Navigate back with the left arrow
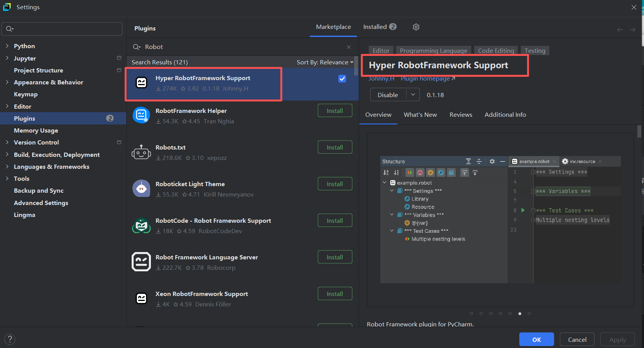 coord(620,30)
